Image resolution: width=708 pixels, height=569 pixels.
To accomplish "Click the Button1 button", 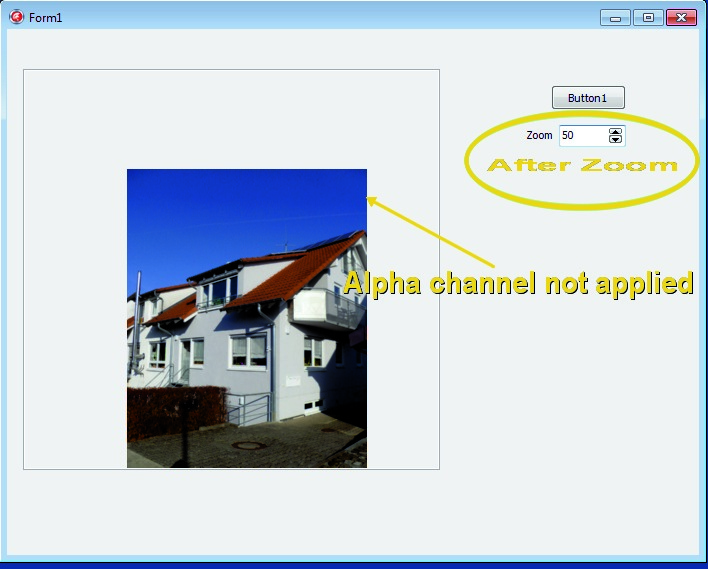I will 588,98.
